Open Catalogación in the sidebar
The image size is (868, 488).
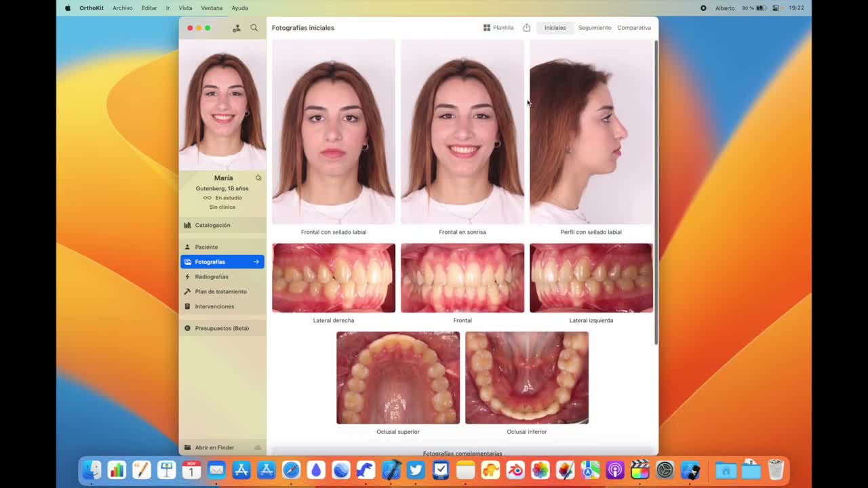click(x=222, y=225)
